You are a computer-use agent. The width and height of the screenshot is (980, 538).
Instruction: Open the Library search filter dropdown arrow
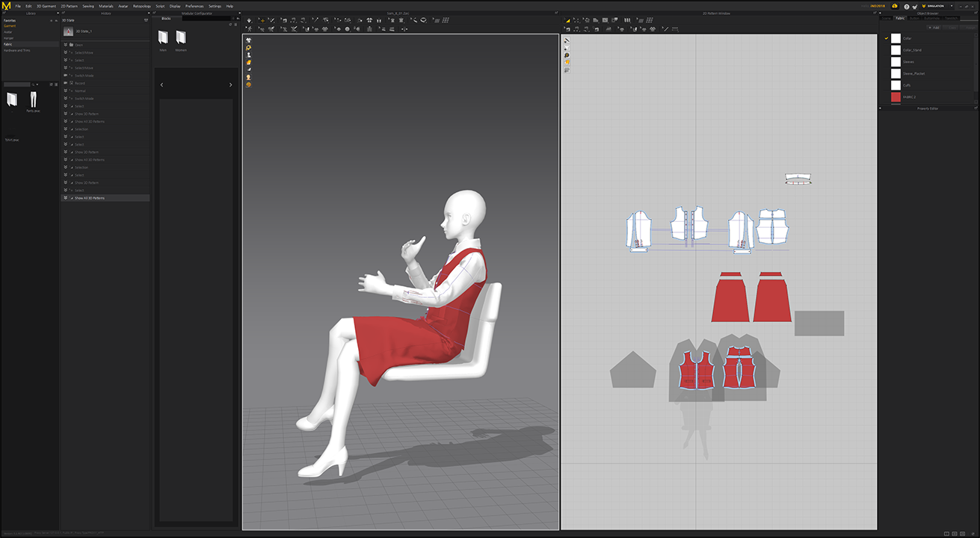[39, 84]
